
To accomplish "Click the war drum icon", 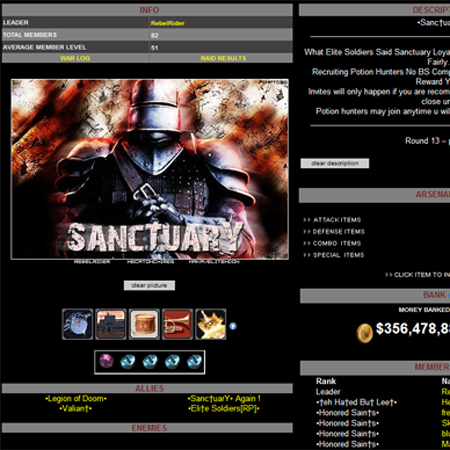I will tap(144, 324).
